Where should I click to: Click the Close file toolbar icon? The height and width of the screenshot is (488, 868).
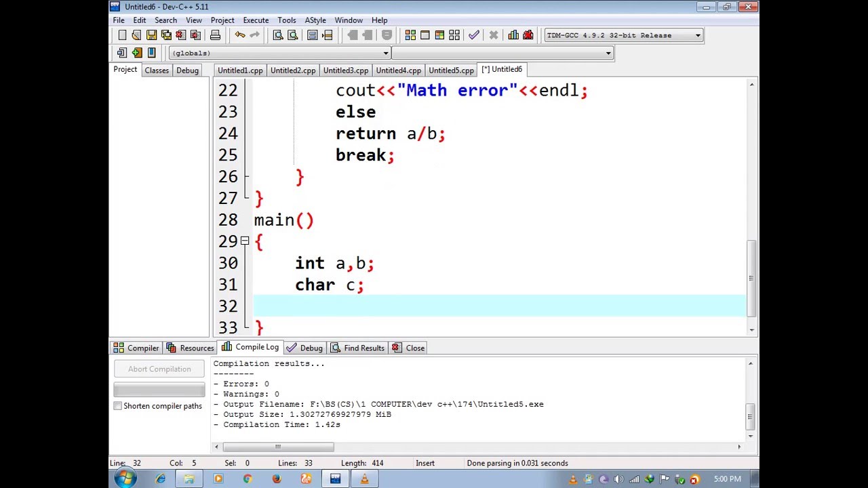(x=180, y=35)
